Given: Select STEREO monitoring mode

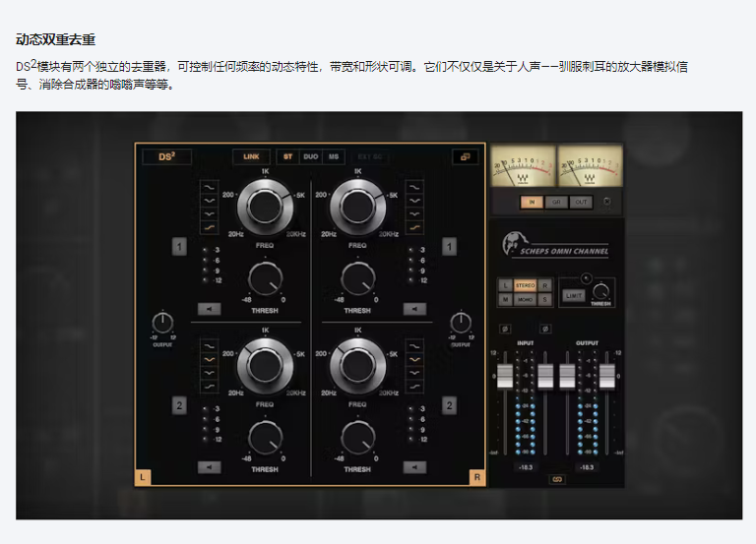Looking at the screenshot, I should point(525,285).
